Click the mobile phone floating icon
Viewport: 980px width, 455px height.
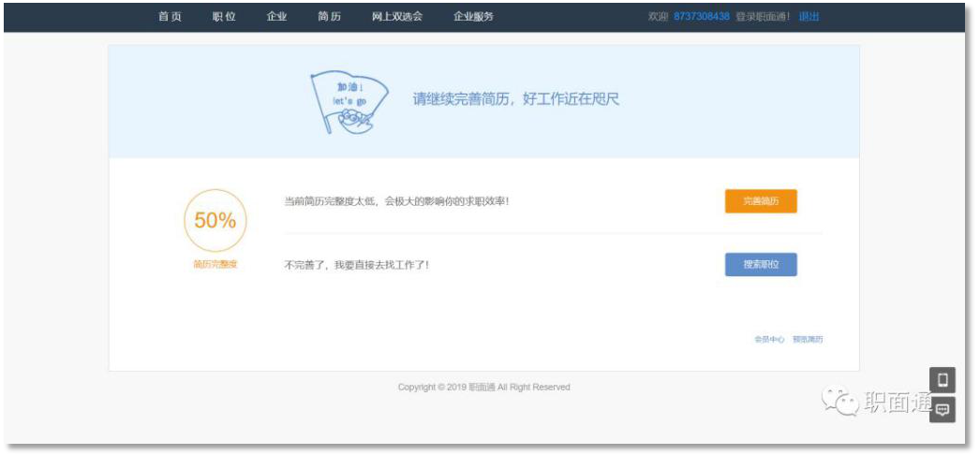point(943,379)
